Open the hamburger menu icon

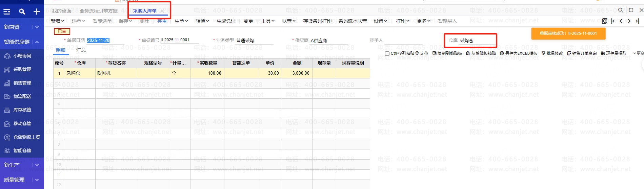point(7,12)
